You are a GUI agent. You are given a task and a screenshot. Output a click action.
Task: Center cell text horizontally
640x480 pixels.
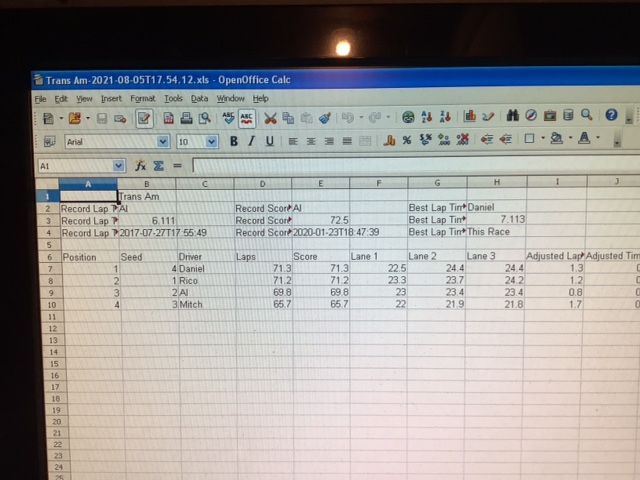(311, 141)
